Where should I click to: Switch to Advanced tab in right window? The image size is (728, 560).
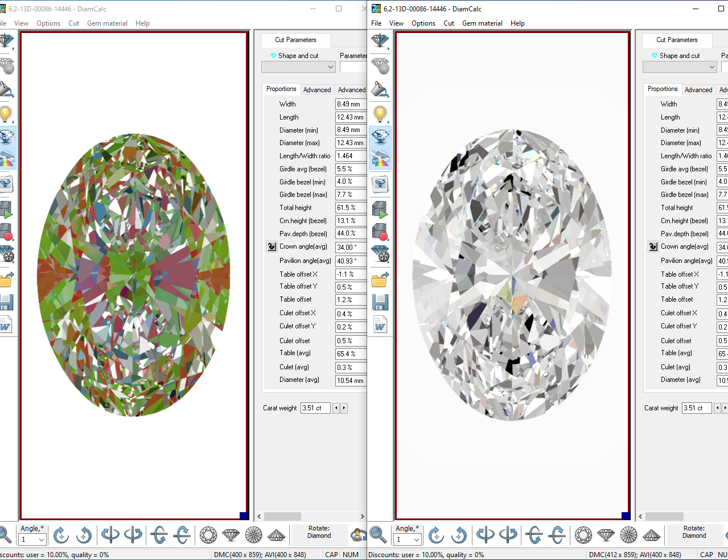point(698,90)
